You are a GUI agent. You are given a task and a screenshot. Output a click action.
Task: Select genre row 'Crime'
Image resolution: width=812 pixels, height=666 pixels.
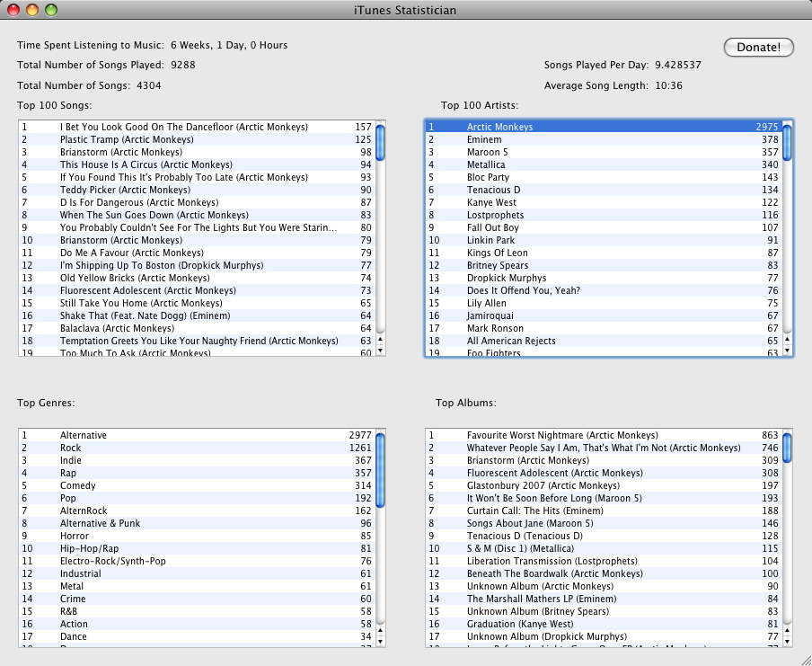[x=197, y=599]
